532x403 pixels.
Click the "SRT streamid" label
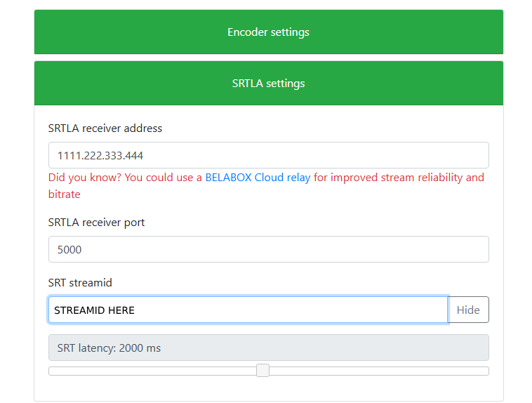pyautogui.click(x=80, y=283)
